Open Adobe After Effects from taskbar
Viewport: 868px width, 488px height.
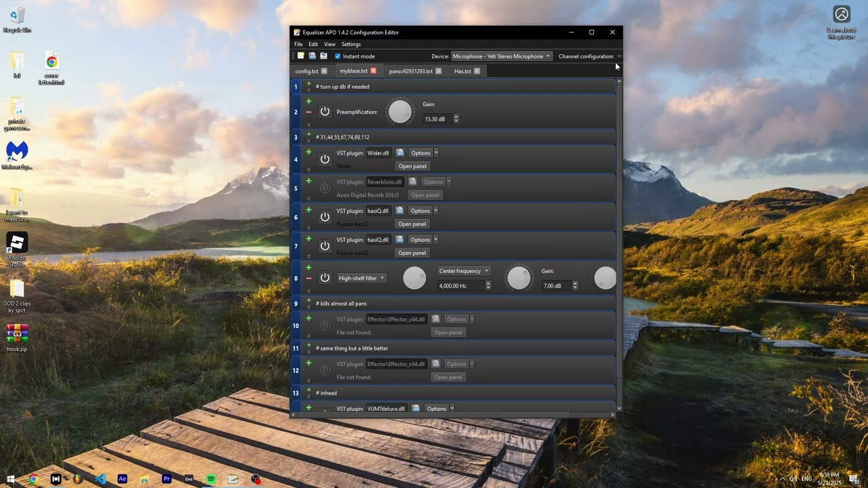(x=122, y=479)
